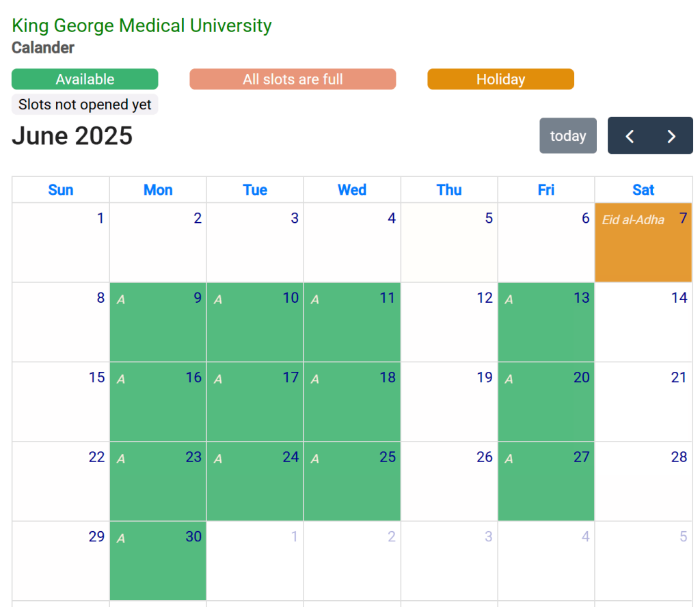Choose Wednesday June 11 slot

pos(352,322)
